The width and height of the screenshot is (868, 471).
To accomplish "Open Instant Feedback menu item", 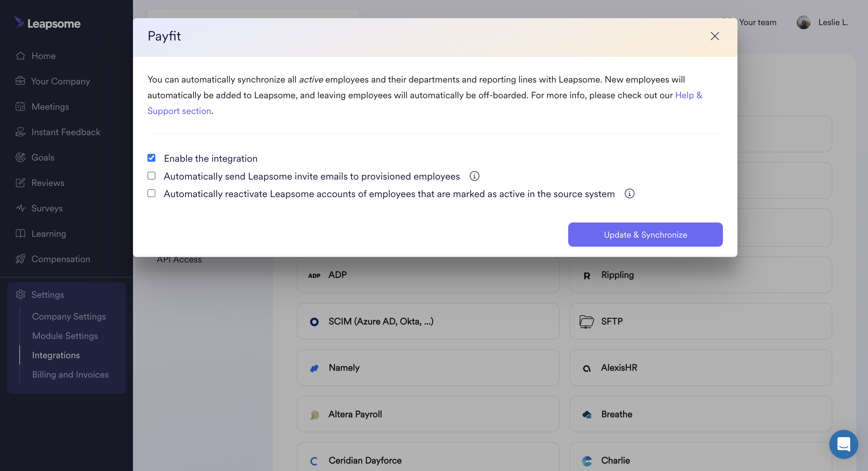I will point(66,132).
